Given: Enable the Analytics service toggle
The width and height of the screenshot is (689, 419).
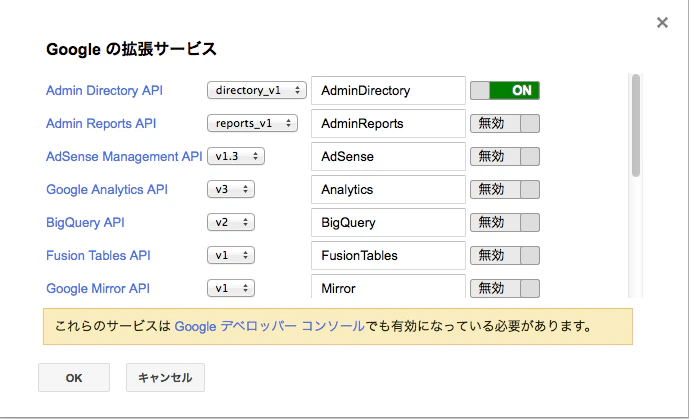Looking at the screenshot, I should 505,189.
